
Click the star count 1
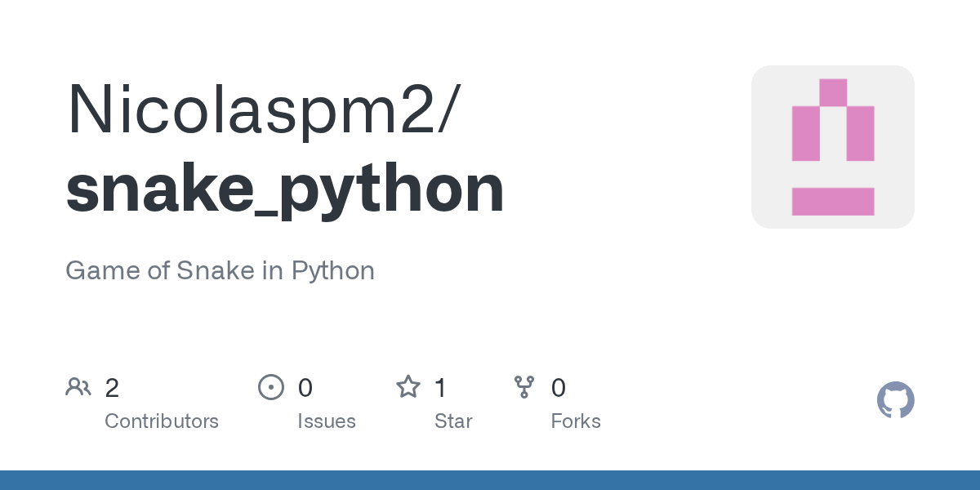point(441,388)
